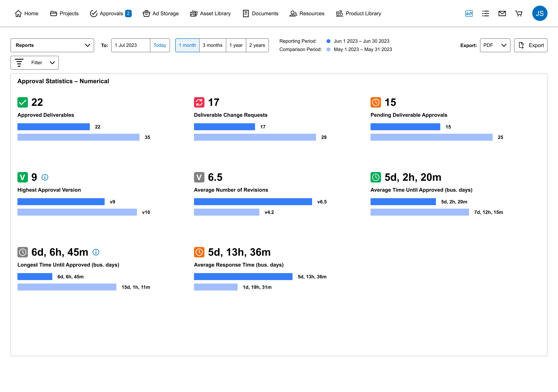Click the Reporting Period blue dot
The height and width of the screenshot is (392, 558).
[x=328, y=41]
